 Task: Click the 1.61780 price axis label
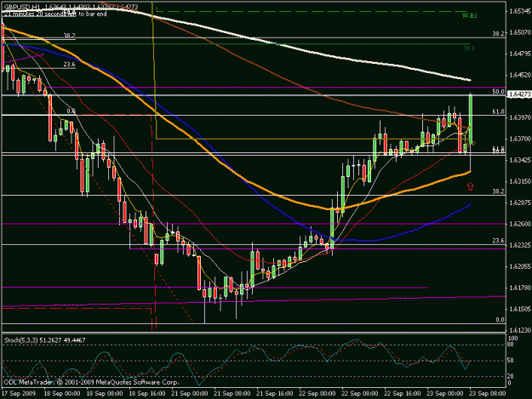tap(519, 288)
